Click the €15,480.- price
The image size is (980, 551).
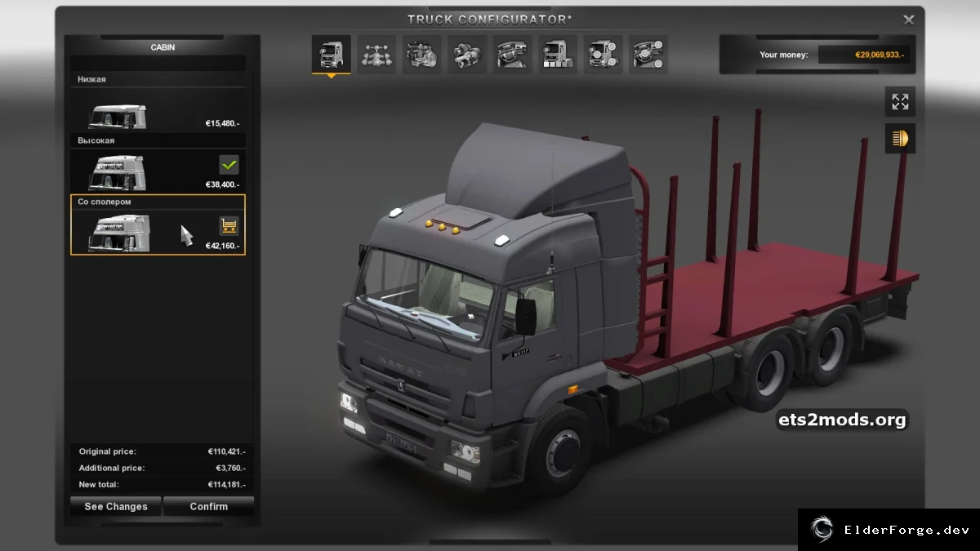222,123
